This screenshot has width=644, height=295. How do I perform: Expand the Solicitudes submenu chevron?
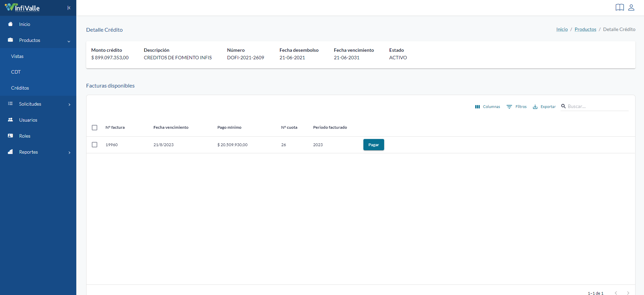[x=69, y=105]
